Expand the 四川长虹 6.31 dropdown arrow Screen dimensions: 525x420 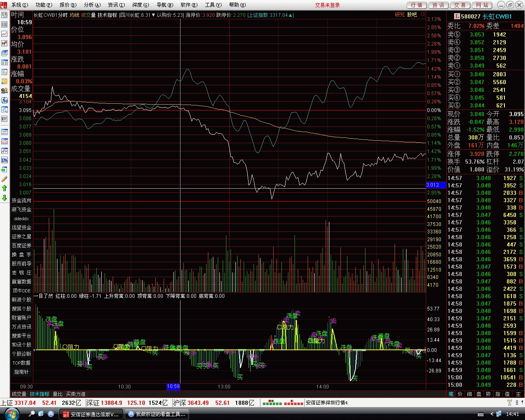coord(153,15)
